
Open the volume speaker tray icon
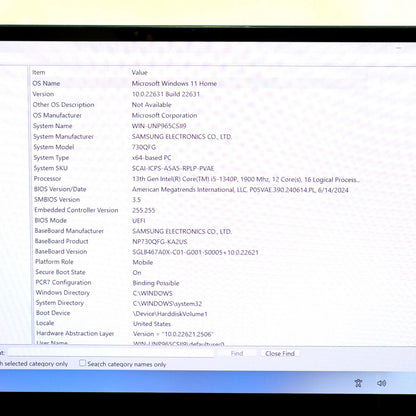(381, 383)
